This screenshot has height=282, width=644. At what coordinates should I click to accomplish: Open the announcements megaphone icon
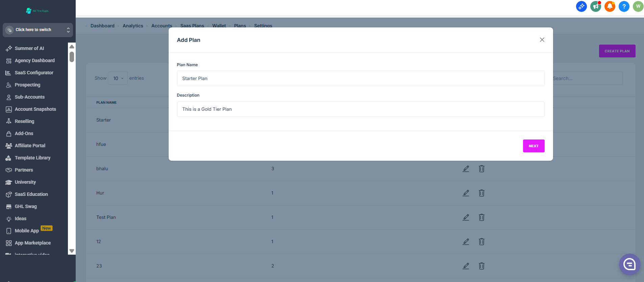point(595,6)
